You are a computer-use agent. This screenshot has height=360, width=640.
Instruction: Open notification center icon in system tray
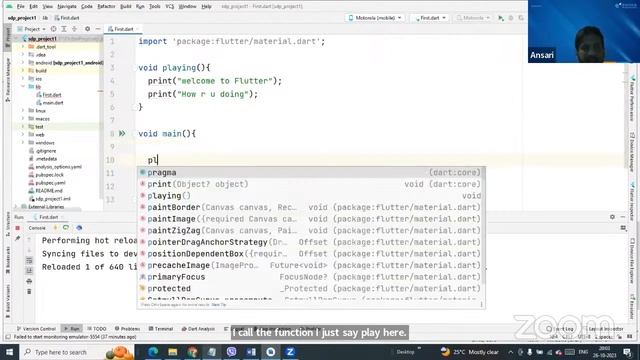(x=627, y=352)
